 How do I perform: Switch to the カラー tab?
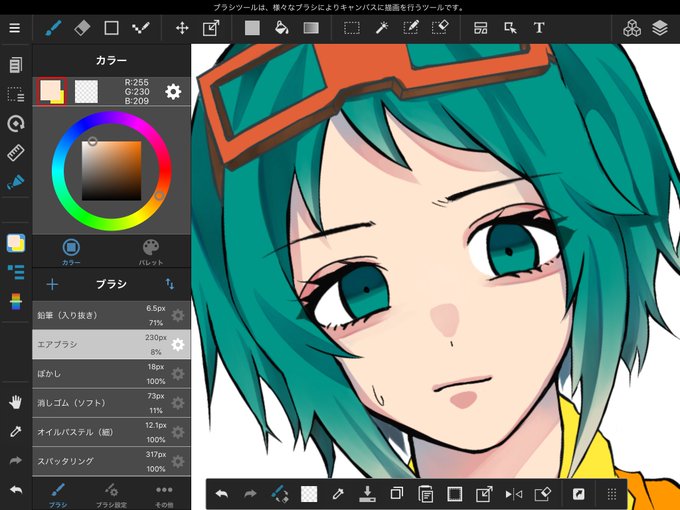tap(71, 252)
